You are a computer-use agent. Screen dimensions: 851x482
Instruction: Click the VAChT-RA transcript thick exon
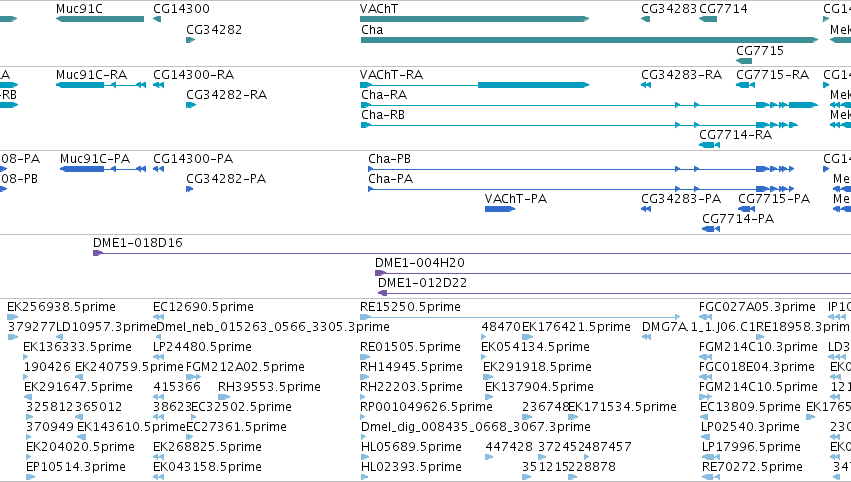533,85
